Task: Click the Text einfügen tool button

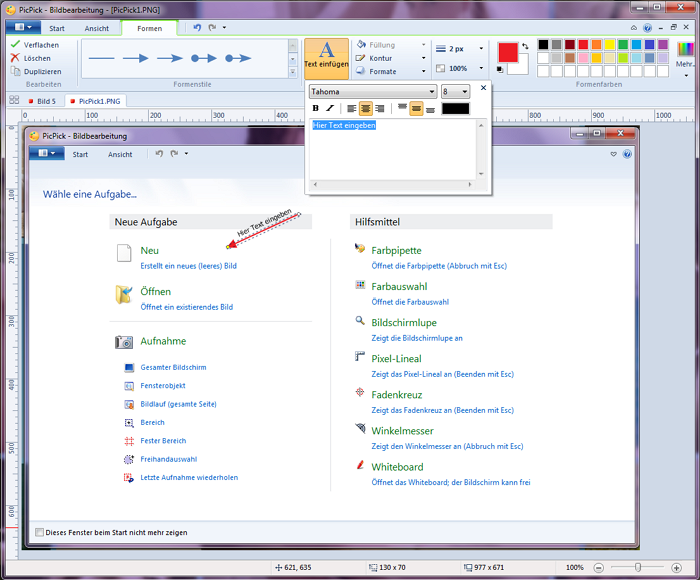Action: click(x=326, y=58)
